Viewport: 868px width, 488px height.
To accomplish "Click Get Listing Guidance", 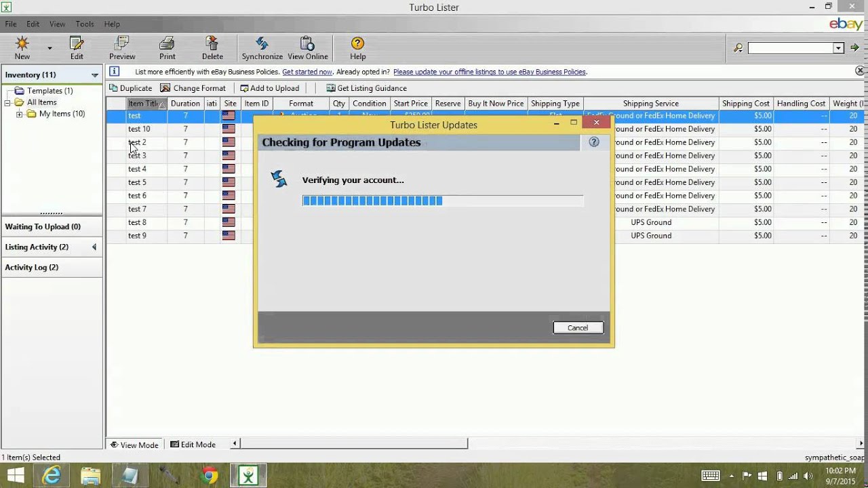I will click(x=366, y=88).
